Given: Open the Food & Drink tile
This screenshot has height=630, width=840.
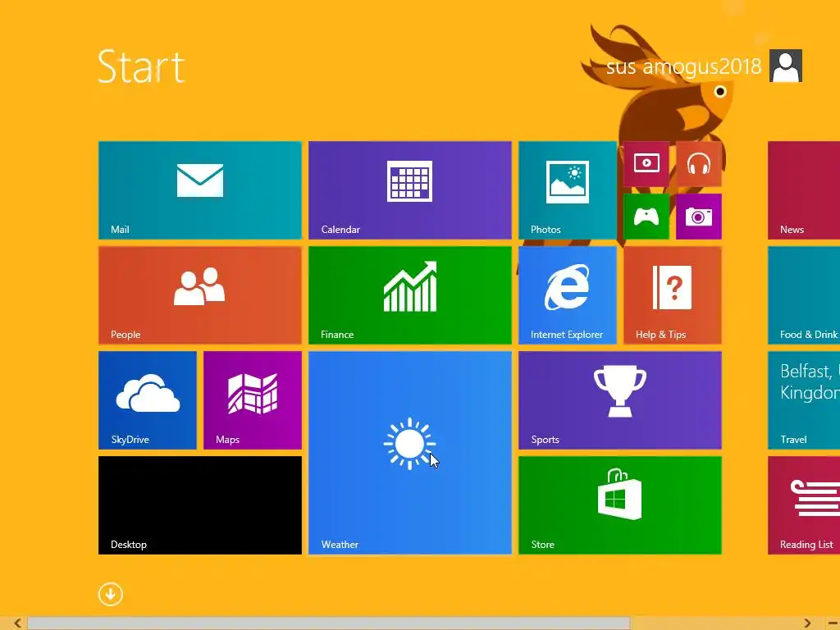Looking at the screenshot, I should click(804, 295).
